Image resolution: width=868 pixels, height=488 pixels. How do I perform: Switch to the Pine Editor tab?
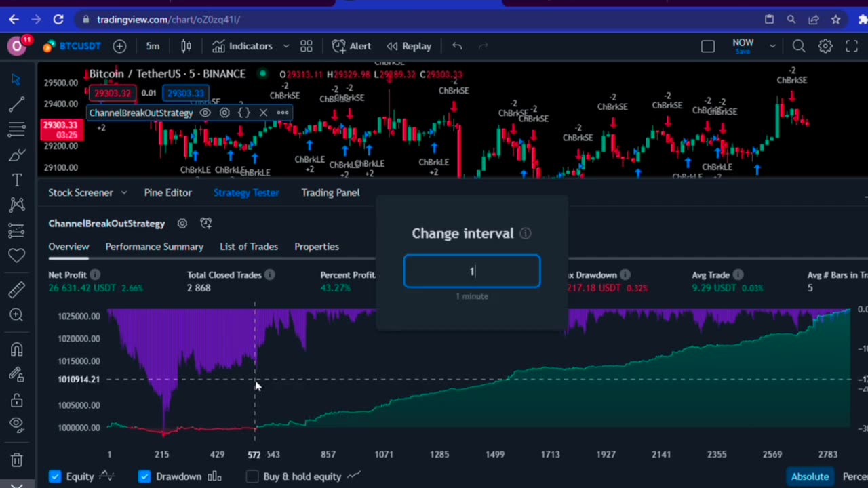pos(167,192)
